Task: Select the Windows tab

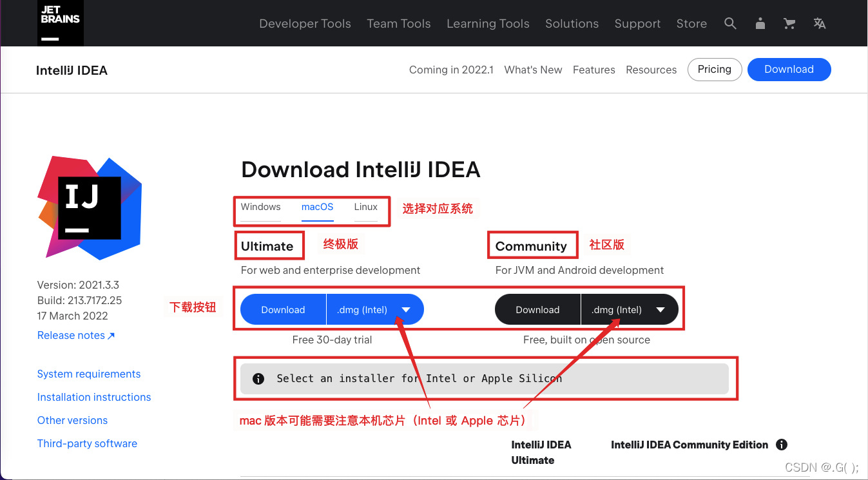Action: 261,207
